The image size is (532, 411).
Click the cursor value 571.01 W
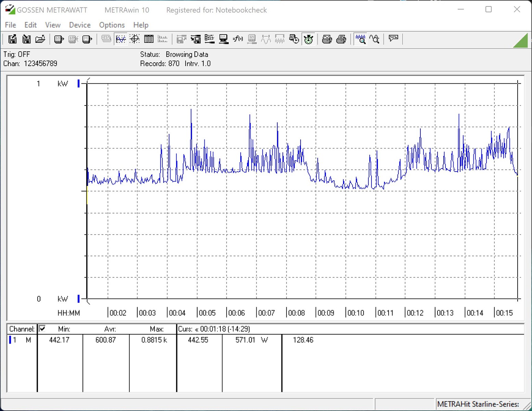pos(252,340)
